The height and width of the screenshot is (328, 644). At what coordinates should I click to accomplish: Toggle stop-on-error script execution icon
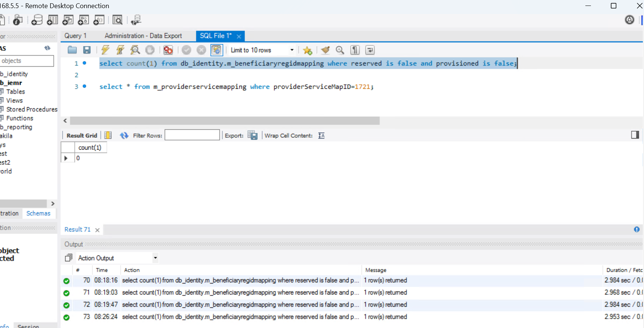tap(168, 50)
